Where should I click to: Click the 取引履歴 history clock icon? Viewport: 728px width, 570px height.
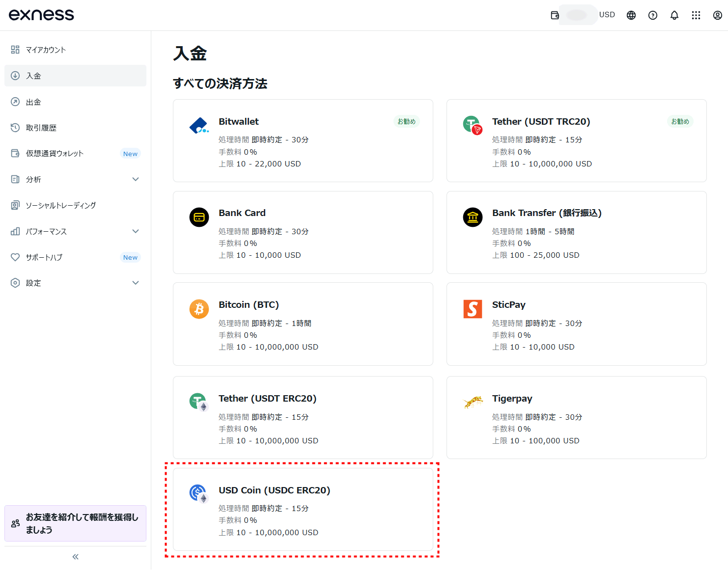tap(15, 128)
